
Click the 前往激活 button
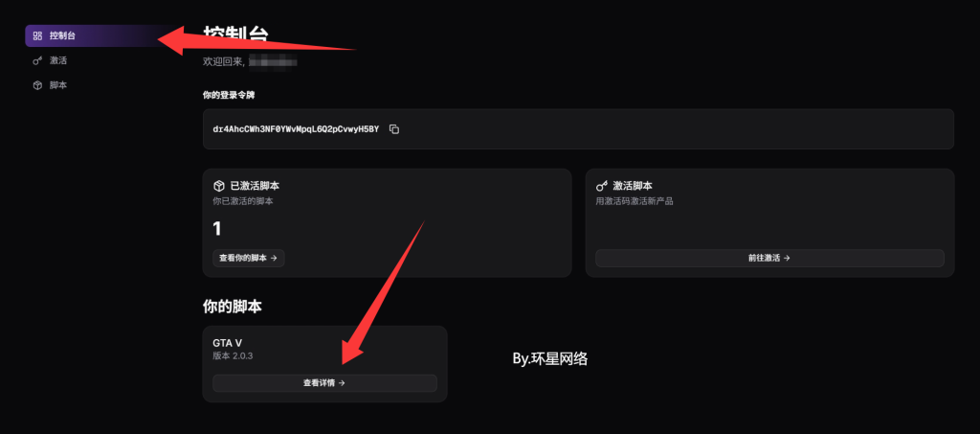[769, 259]
